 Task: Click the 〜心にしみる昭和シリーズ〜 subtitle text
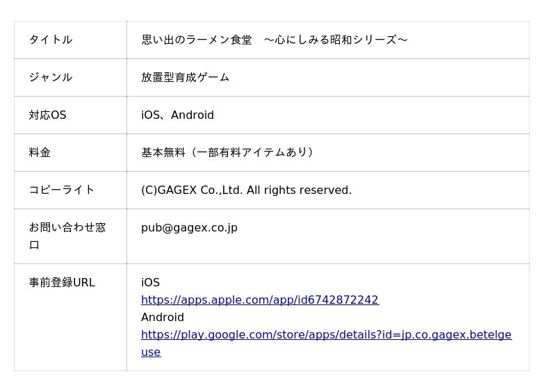coord(336,40)
